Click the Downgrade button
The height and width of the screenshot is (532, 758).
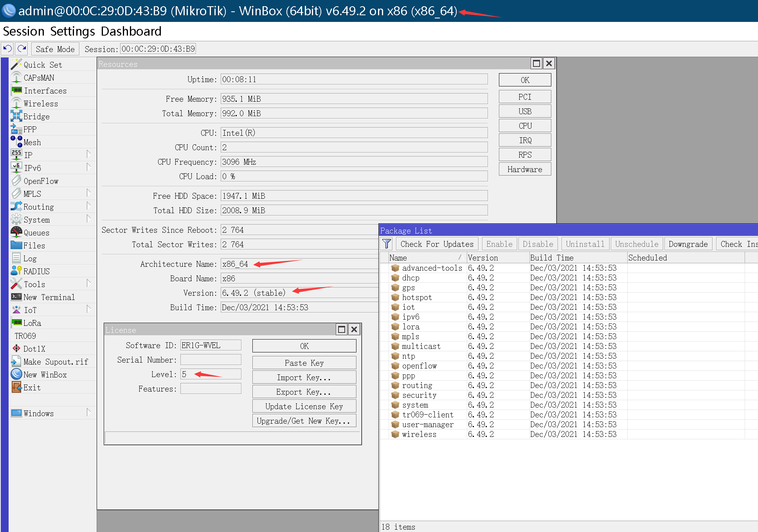pos(688,244)
